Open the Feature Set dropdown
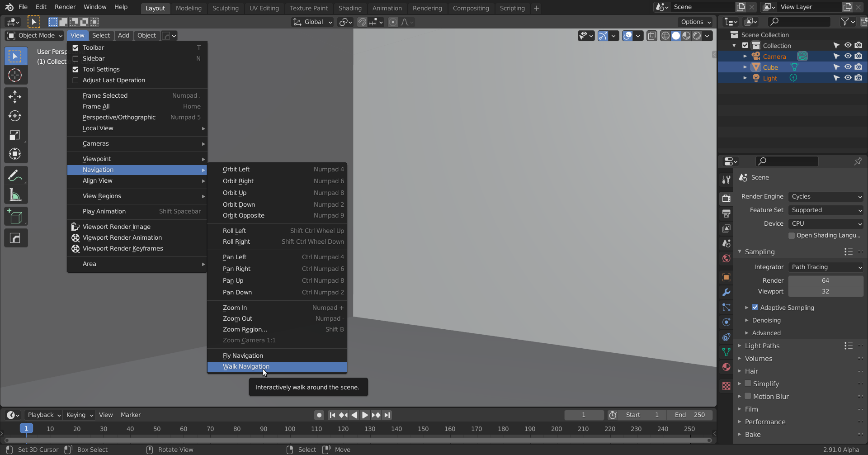The width and height of the screenshot is (868, 455). click(826, 210)
